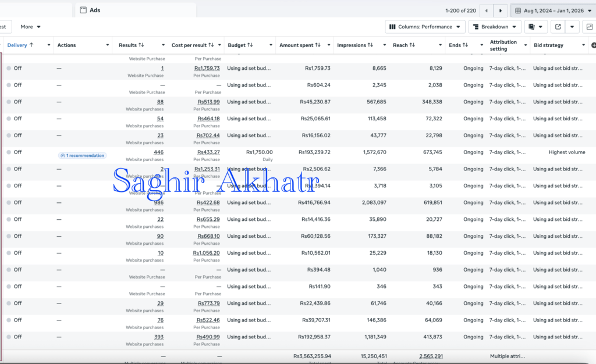Sort the Budget column
Image resolution: width=596 pixels, height=364 pixels.
[x=250, y=45]
